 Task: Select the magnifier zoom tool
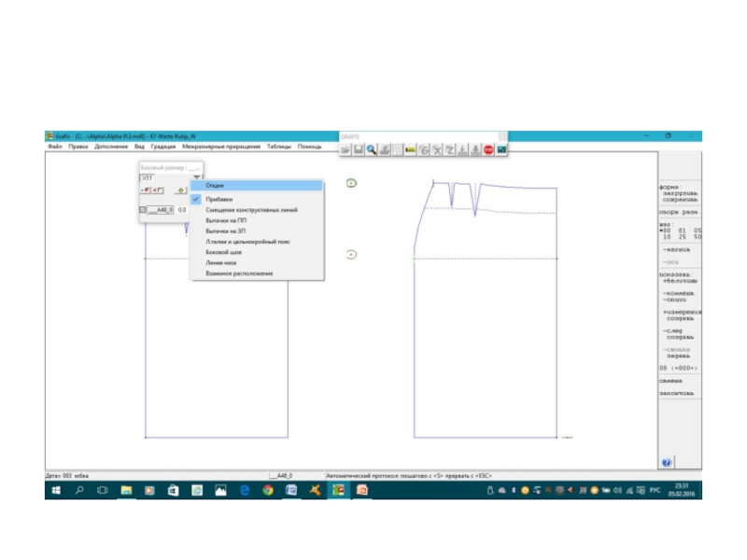coord(372,149)
